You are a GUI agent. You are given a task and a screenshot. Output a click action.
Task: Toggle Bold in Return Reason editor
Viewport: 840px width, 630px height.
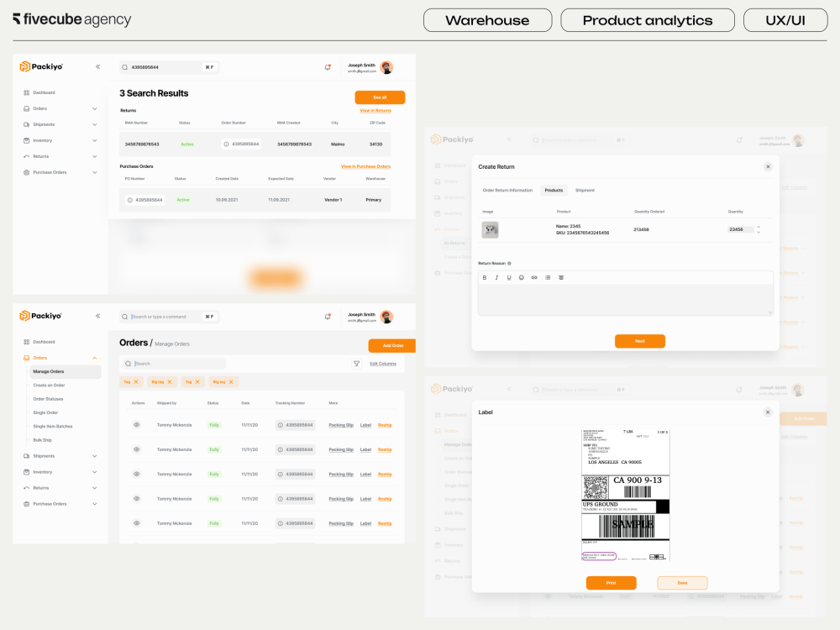(x=485, y=277)
